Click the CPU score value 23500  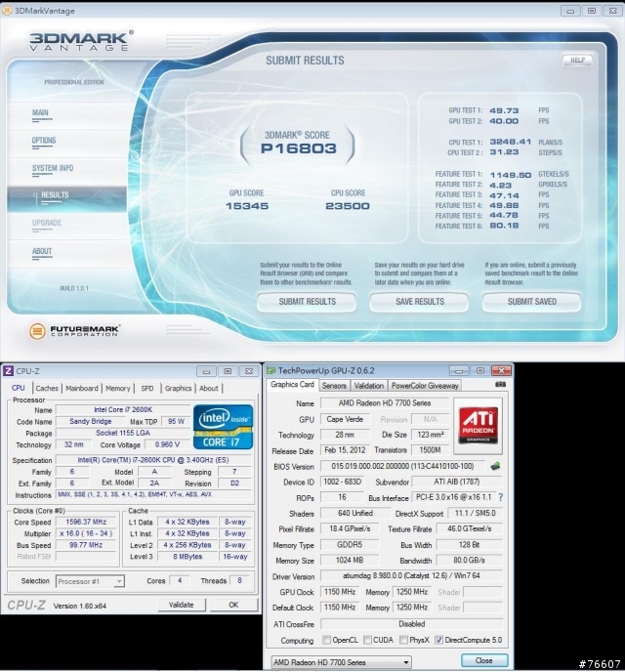[x=348, y=206]
